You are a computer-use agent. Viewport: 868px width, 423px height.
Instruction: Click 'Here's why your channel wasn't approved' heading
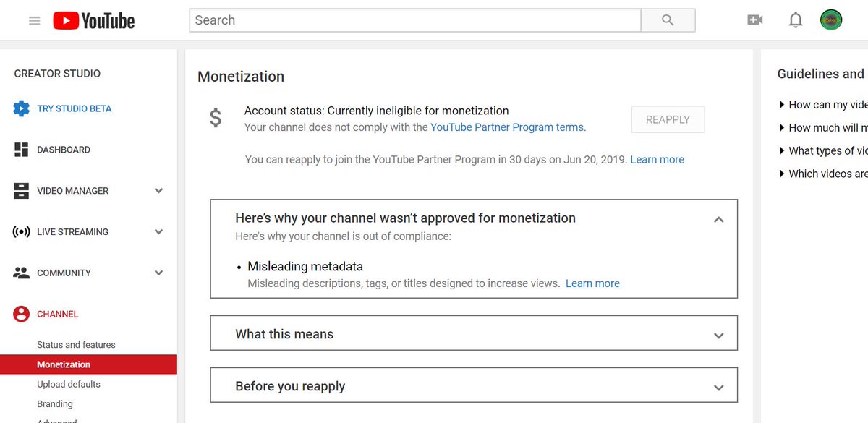[x=405, y=218]
